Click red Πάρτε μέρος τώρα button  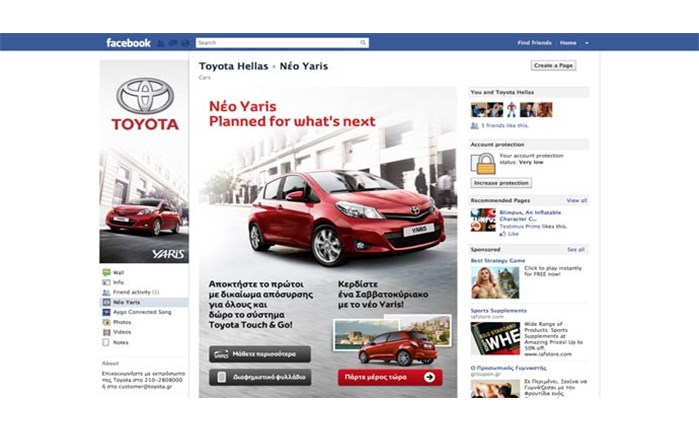pyautogui.click(x=390, y=377)
